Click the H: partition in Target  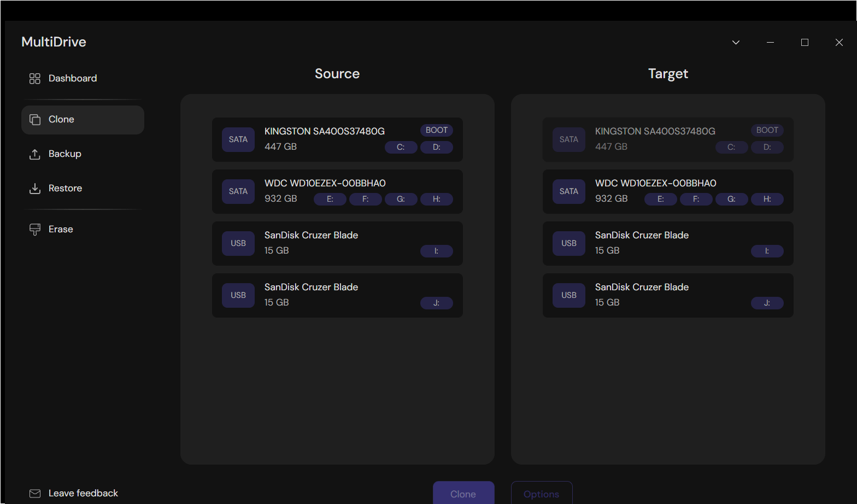point(767,199)
